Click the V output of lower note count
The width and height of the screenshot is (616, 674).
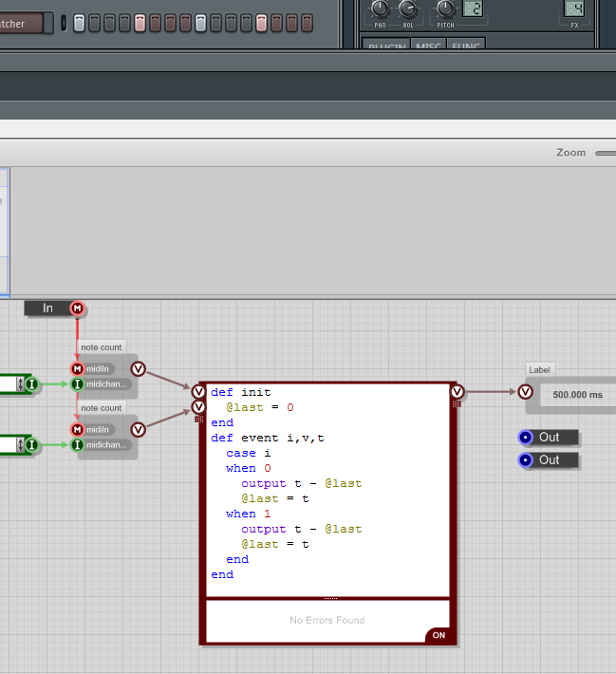pyautogui.click(x=138, y=429)
